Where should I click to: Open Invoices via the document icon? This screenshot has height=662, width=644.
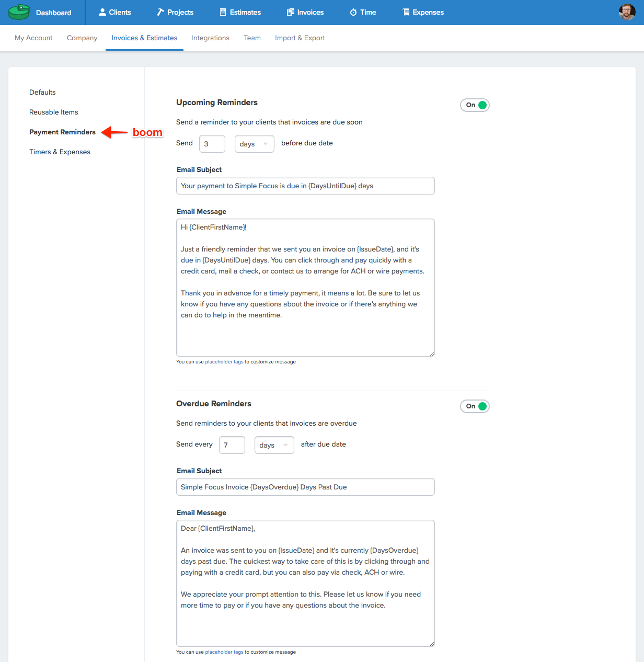click(291, 12)
